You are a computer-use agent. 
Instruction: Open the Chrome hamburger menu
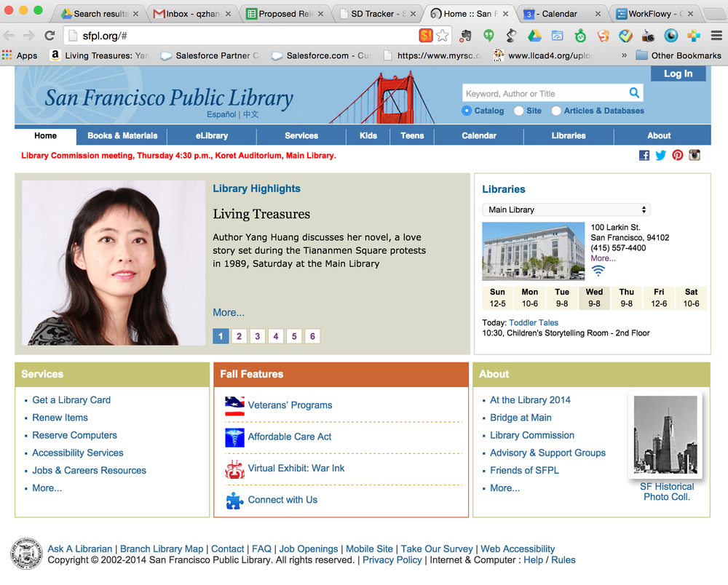click(x=716, y=35)
